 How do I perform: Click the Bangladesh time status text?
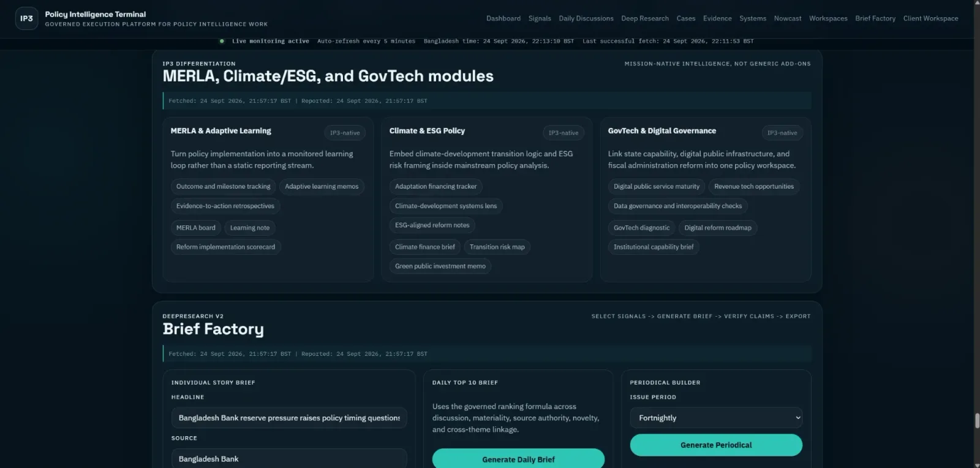pyautogui.click(x=499, y=41)
